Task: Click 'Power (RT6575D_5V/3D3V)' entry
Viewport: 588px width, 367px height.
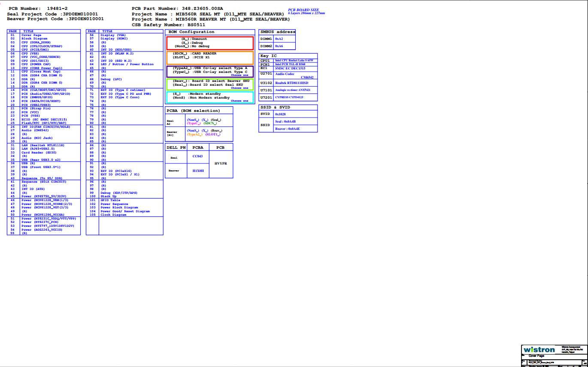Action: coord(44,196)
